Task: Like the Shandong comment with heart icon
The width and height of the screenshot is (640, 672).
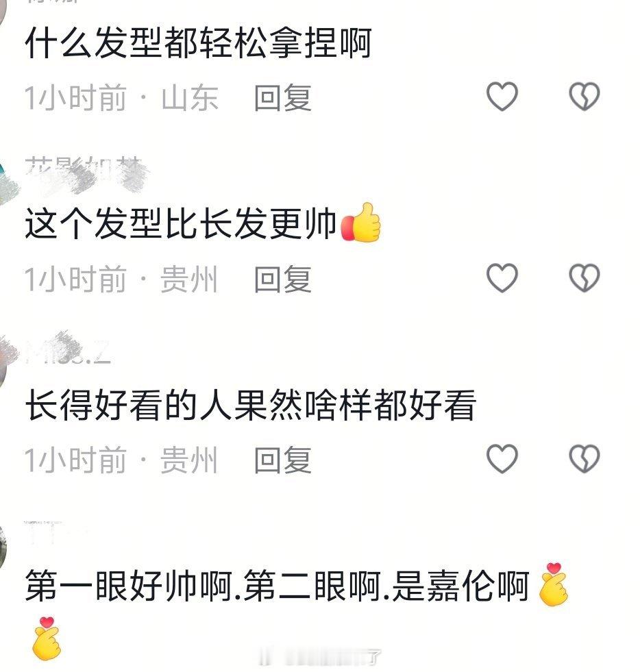Action: [502, 96]
